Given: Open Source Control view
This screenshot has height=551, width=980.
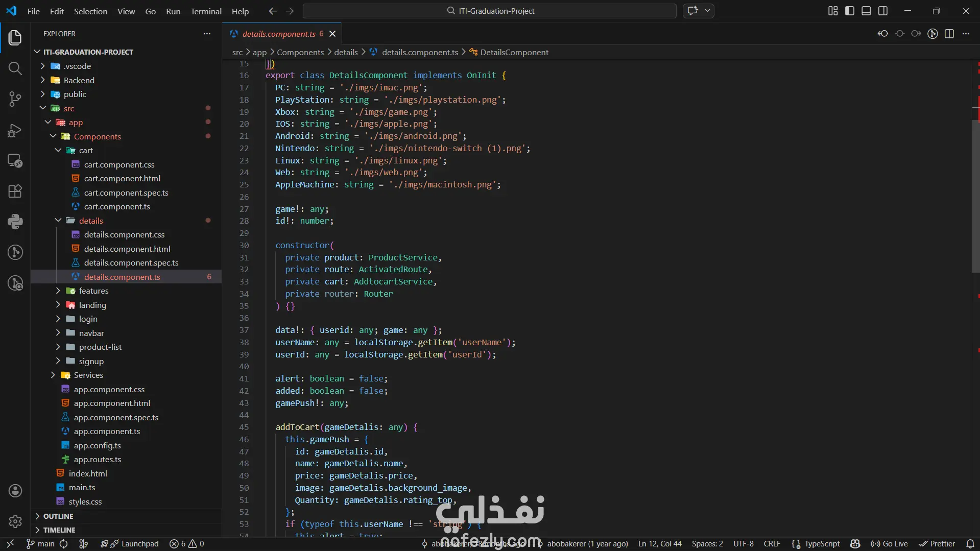Looking at the screenshot, I should pos(15,99).
